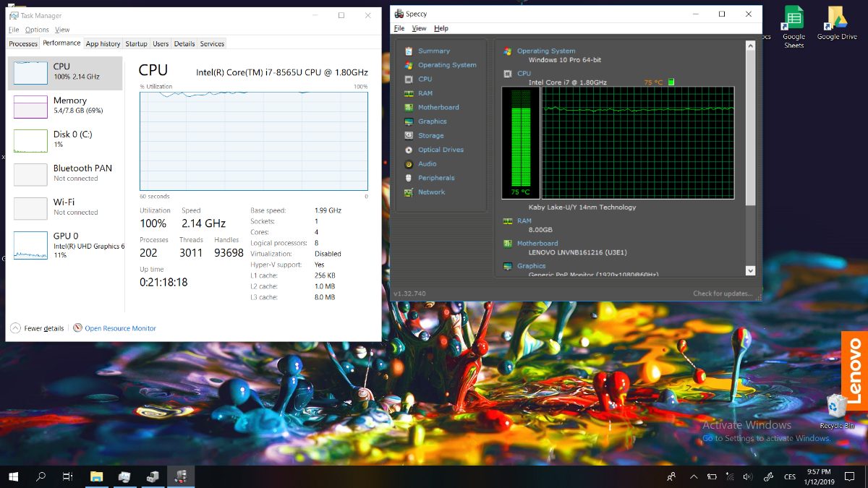Viewport: 868px width, 488px height.
Task: Open Storage in the Speccy sidebar
Action: point(430,135)
